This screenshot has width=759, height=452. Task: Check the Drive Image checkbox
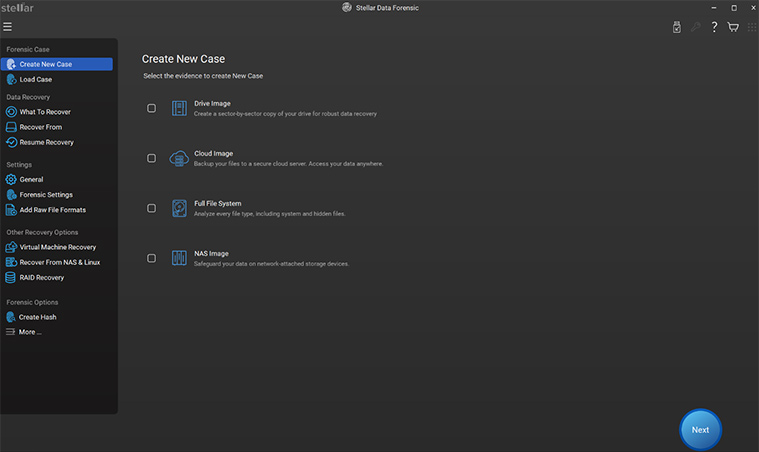[x=152, y=108]
